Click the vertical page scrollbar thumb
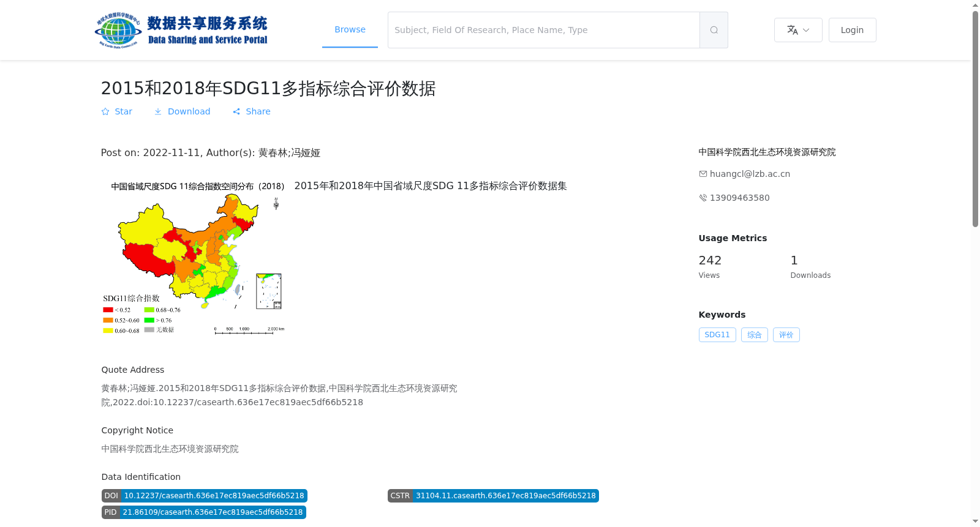The height and width of the screenshot is (527, 980). [x=975, y=119]
